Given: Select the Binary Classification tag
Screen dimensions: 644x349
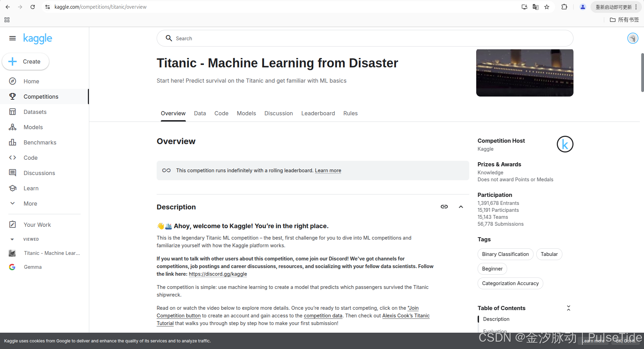Looking at the screenshot, I should pos(505,254).
